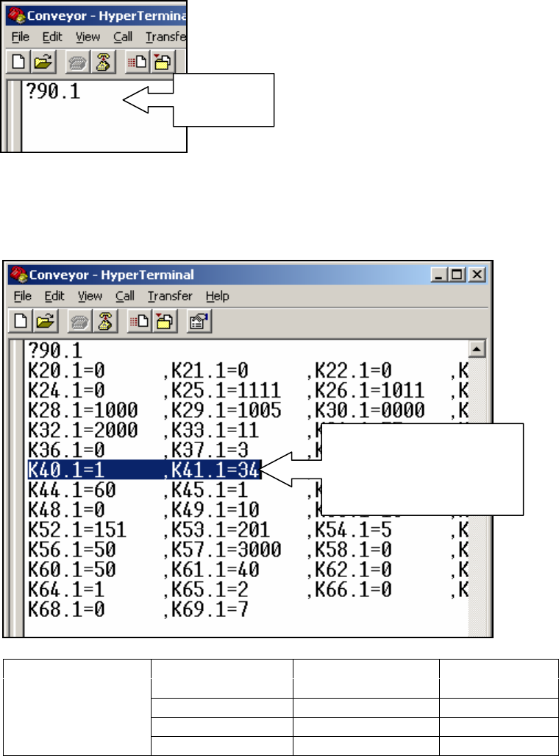Image resolution: width=559 pixels, height=756 pixels.
Task: Click title bar phone icon in cropped HyperTerminal window
Action: pos(16,15)
